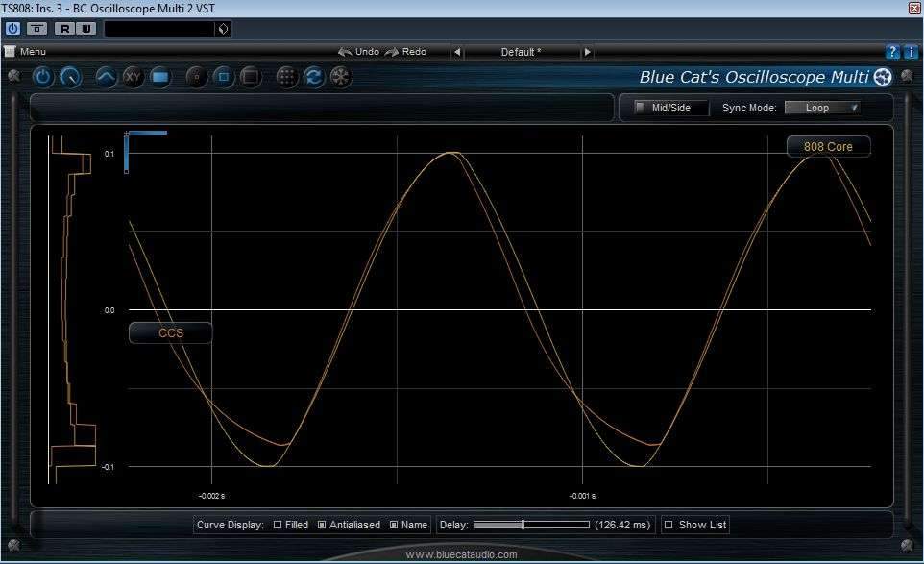Viewport: 924px width, 564px height.
Task: Click the blue question mark help icon
Action: pyautogui.click(x=892, y=52)
